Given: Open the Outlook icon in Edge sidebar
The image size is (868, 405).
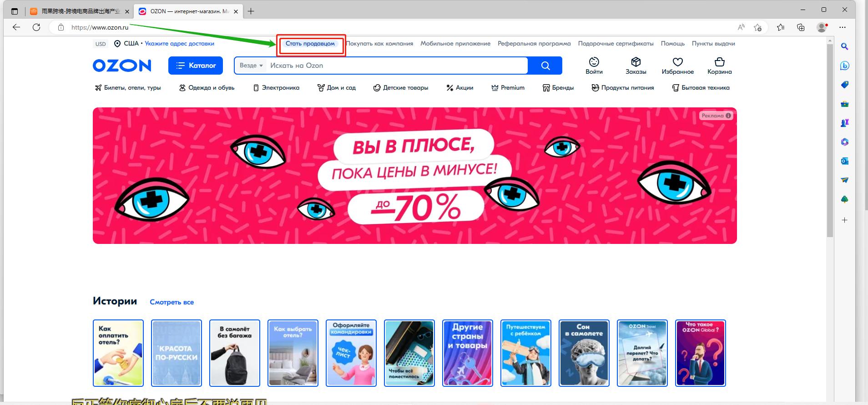Looking at the screenshot, I should [x=844, y=161].
